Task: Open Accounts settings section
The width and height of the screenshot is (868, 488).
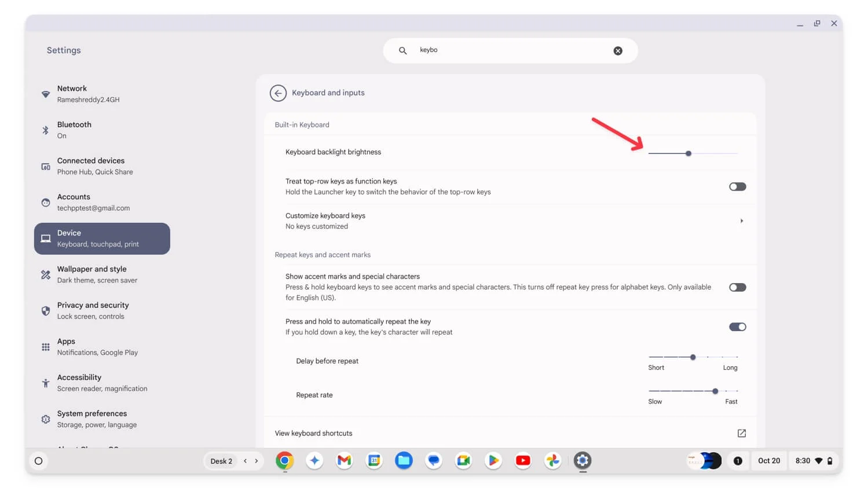Action: point(102,203)
